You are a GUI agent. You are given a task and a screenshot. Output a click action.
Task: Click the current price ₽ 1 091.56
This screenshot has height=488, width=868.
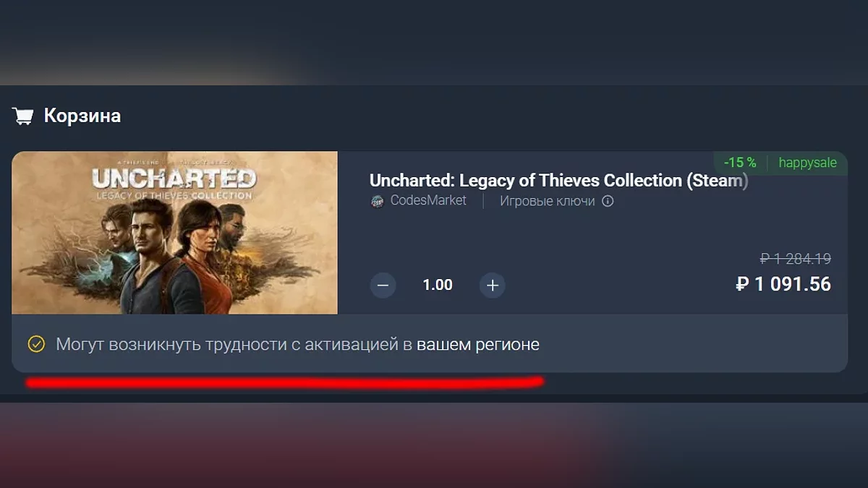click(783, 284)
